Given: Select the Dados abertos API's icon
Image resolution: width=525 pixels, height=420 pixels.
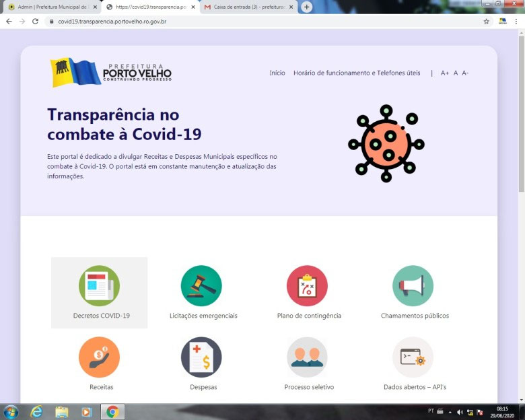Looking at the screenshot, I should point(413,357).
